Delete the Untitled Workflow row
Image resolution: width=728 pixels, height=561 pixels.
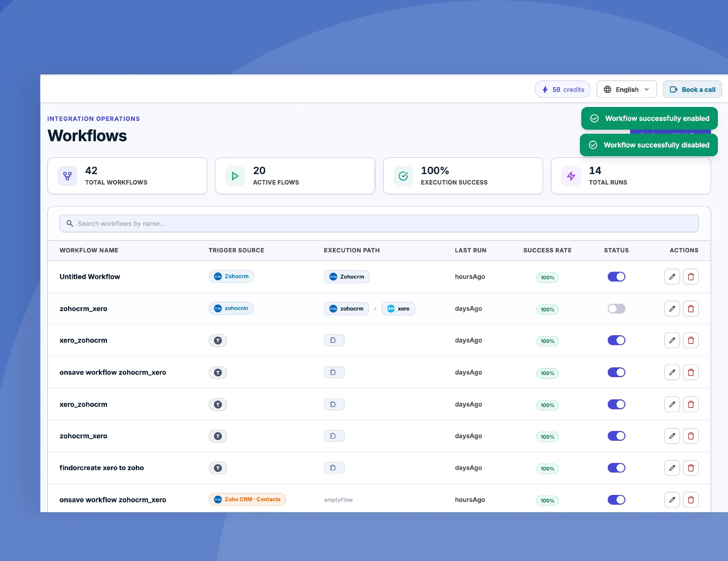tap(691, 277)
